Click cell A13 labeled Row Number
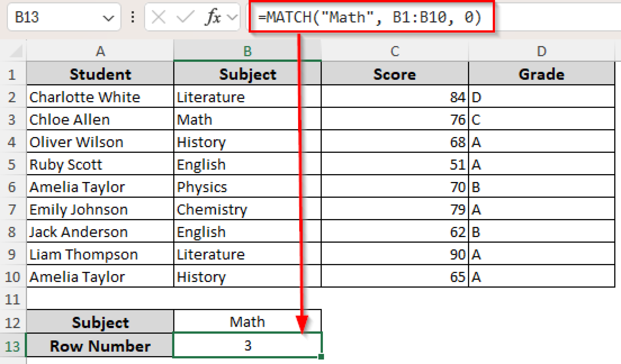The height and width of the screenshot is (364, 621). click(100, 345)
